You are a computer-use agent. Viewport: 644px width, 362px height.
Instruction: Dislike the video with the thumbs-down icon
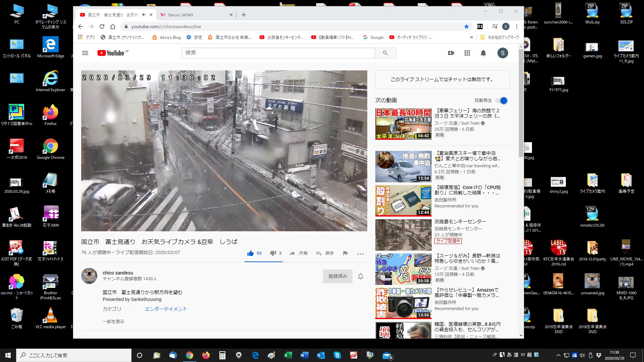click(273, 253)
